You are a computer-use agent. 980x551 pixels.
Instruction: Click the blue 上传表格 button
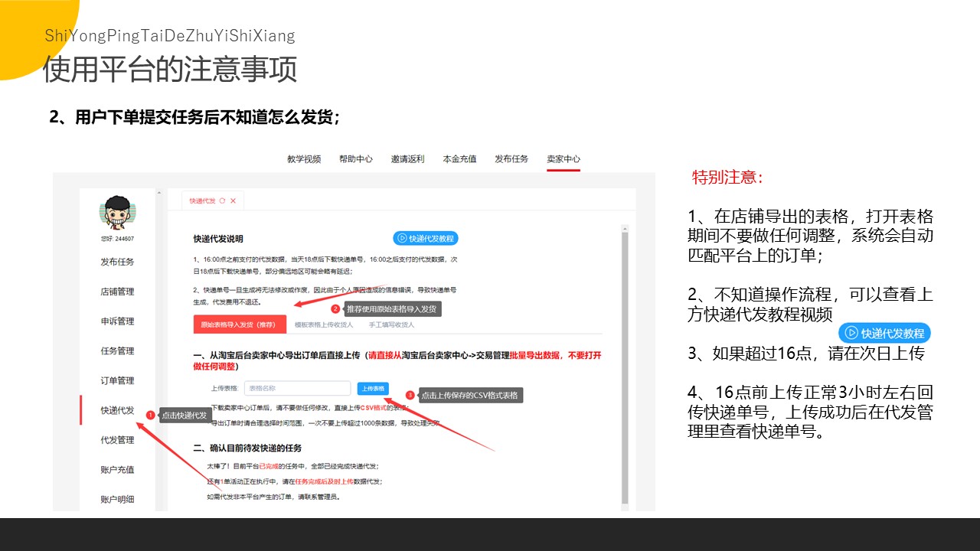coord(373,388)
